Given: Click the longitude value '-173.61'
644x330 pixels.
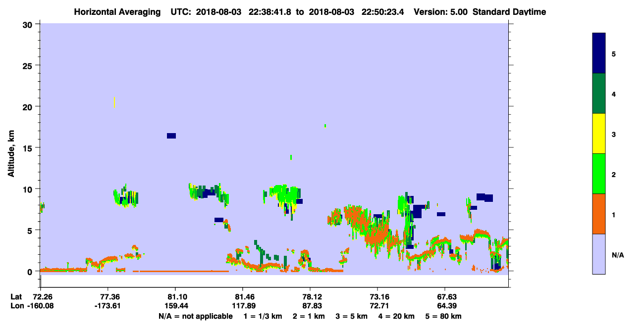Looking at the screenshot, I should (107, 306).
